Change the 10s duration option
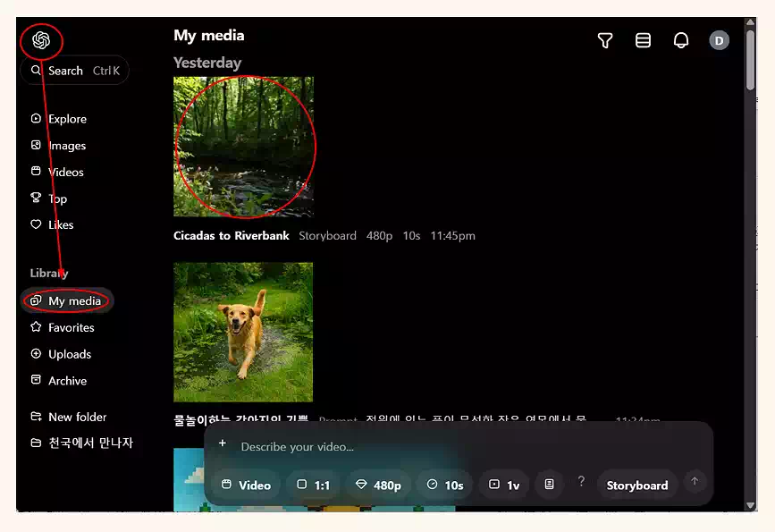This screenshot has width=775, height=532. pyautogui.click(x=445, y=485)
